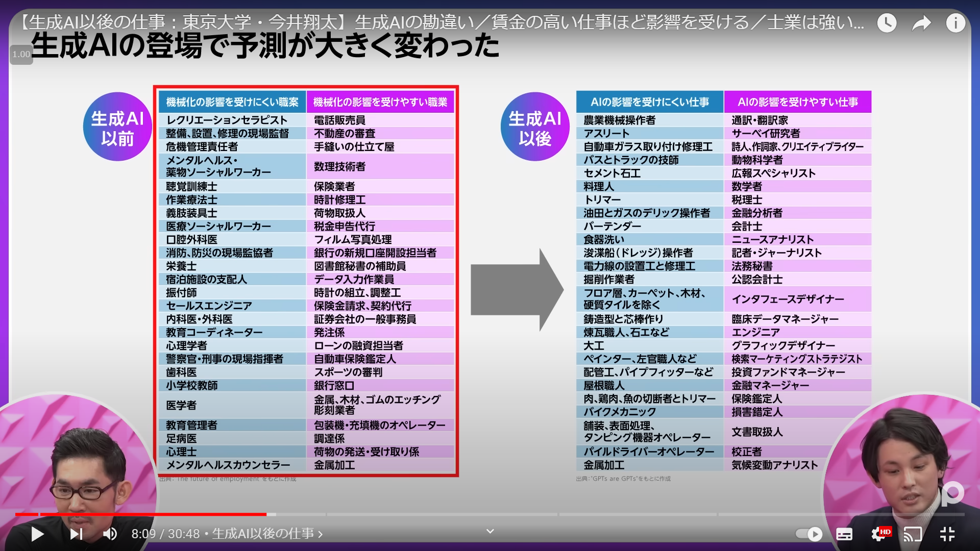Click 'アスリート' entry
The width and height of the screenshot is (980, 551).
[606, 133]
